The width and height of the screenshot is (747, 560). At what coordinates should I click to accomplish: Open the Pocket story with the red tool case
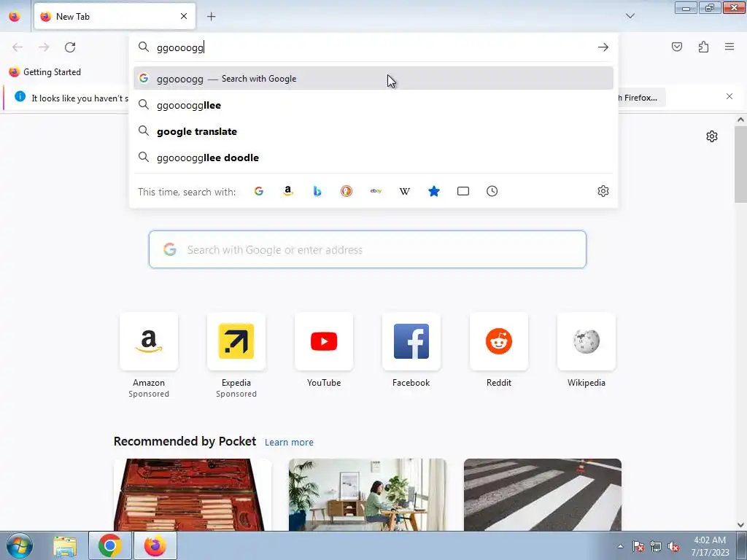pos(193,495)
